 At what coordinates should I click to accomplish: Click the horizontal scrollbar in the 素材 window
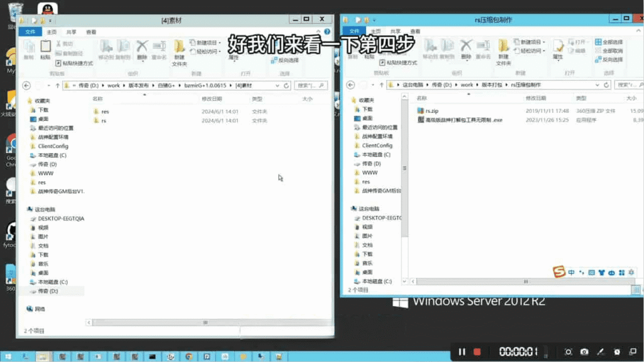pos(205,322)
